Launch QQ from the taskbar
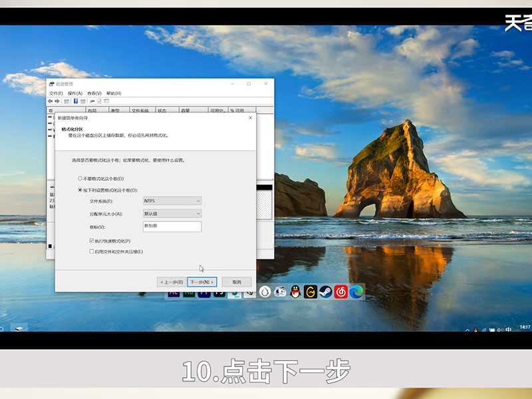The image size is (532, 399). tap(296, 291)
